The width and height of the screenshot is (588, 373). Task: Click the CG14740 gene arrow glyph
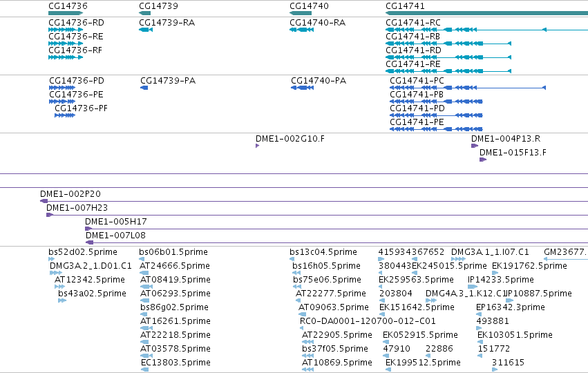[301, 13]
